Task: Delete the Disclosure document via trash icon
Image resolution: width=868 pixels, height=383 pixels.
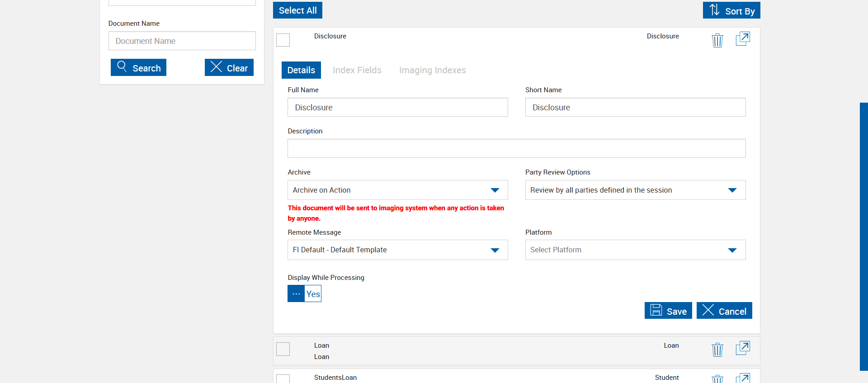Action: pyautogui.click(x=717, y=40)
